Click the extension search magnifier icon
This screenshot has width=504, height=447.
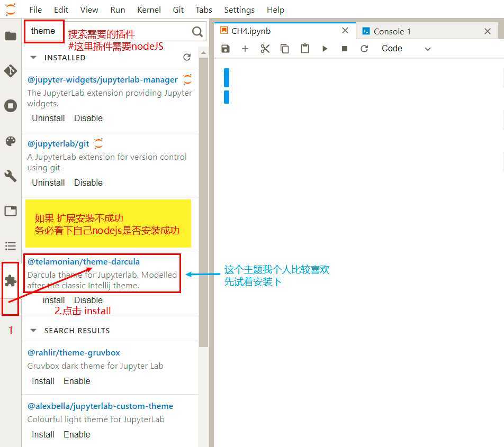[x=197, y=31]
